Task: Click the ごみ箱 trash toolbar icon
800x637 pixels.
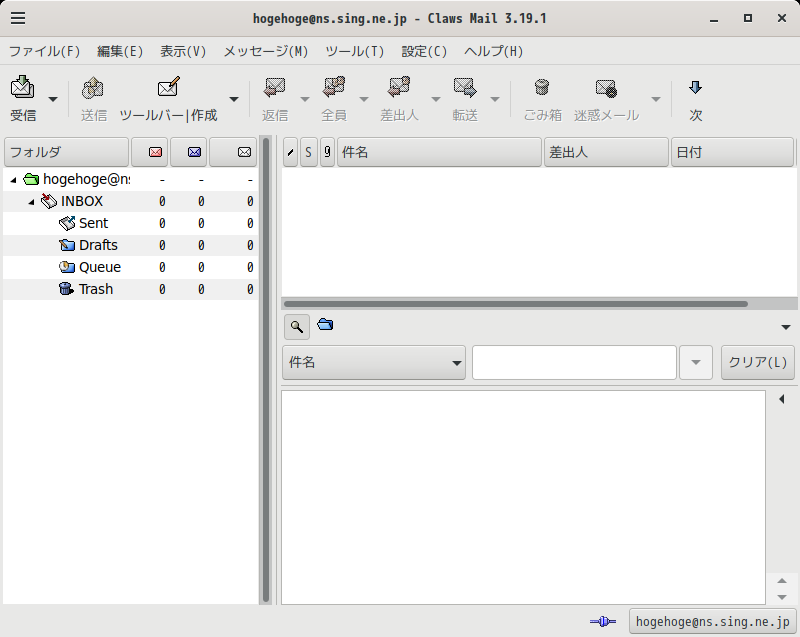Action: 542,88
